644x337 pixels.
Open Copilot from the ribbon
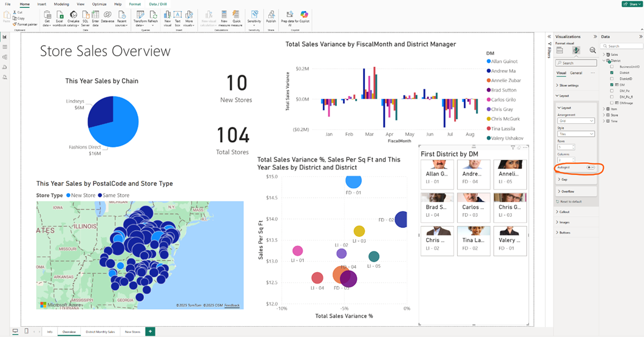[x=305, y=15]
